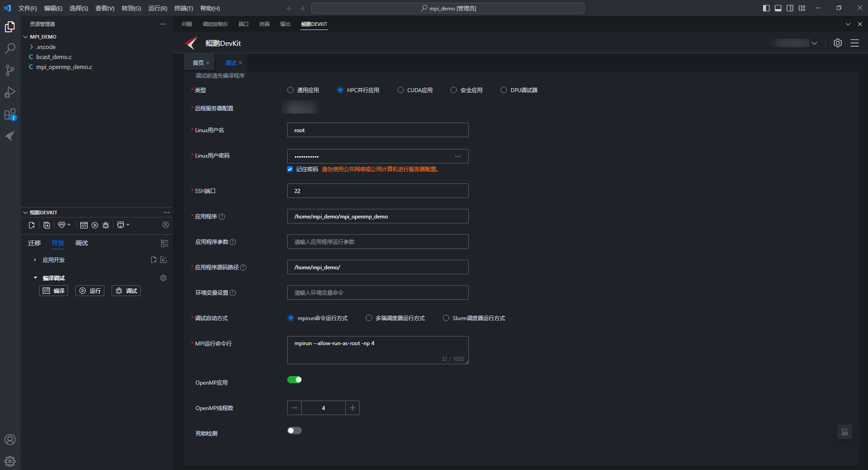Image resolution: width=868 pixels, height=470 pixels.
Task: Open the Explorer view in activity bar
Action: pyautogui.click(x=10, y=27)
